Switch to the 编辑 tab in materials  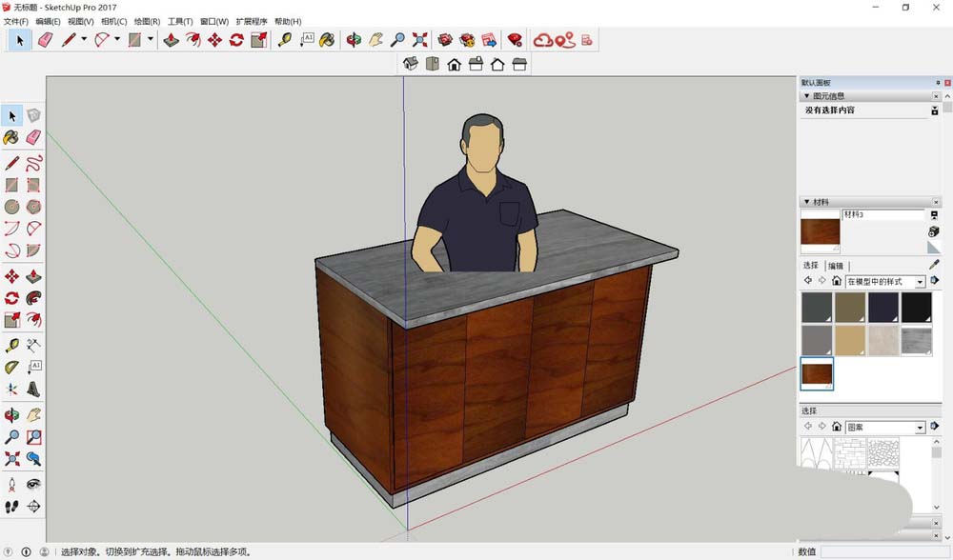click(x=835, y=266)
